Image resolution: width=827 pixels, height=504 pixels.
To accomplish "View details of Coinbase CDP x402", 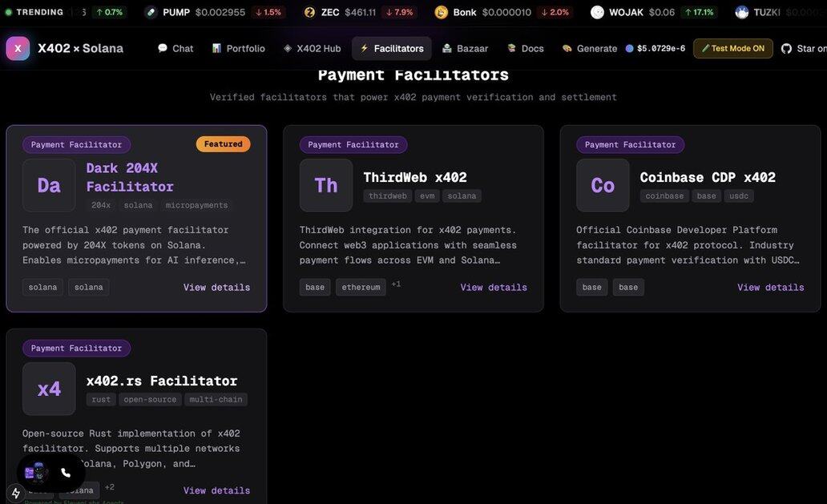I will pyautogui.click(x=771, y=287).
